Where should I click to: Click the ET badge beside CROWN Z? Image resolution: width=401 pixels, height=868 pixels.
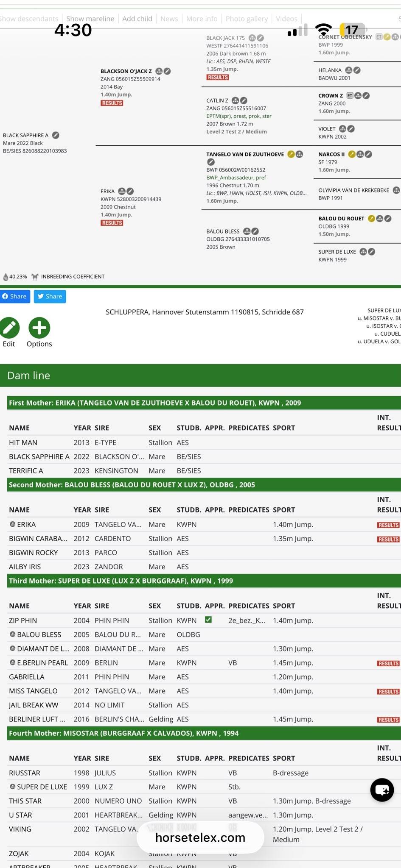click(x=350, y=95)
